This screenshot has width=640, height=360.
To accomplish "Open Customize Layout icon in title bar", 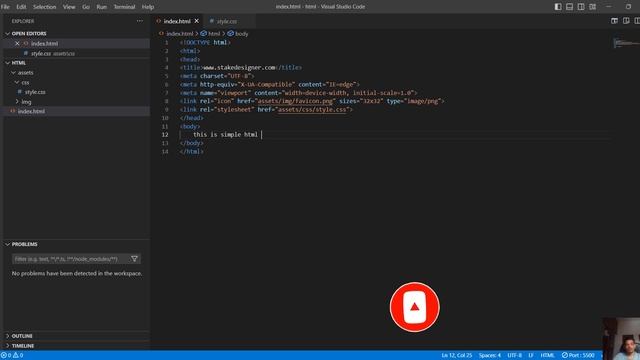I will [x=592, y=7].
